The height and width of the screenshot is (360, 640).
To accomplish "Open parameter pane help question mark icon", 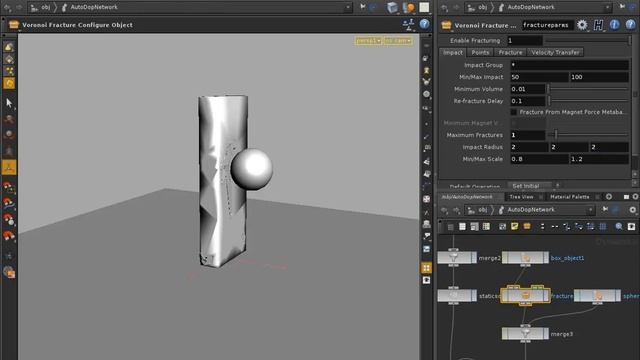I will 631,25.
